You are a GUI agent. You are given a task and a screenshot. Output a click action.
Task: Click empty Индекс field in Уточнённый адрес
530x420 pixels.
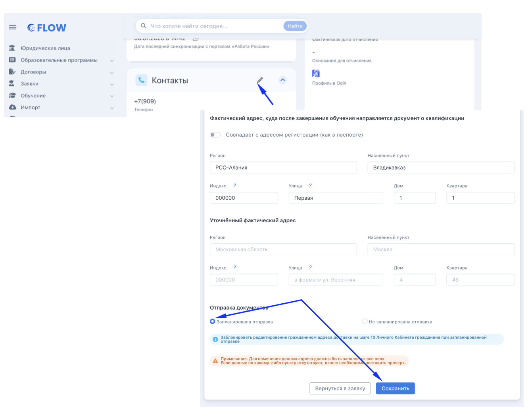tap(244, 279)
